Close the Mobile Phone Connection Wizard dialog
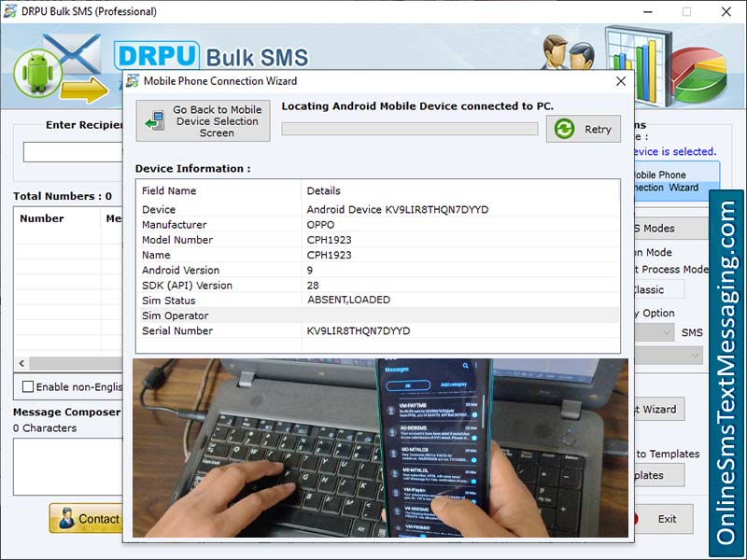Image resolution: width=747 pixels, height=560 pixels. [x=619, y=82]
